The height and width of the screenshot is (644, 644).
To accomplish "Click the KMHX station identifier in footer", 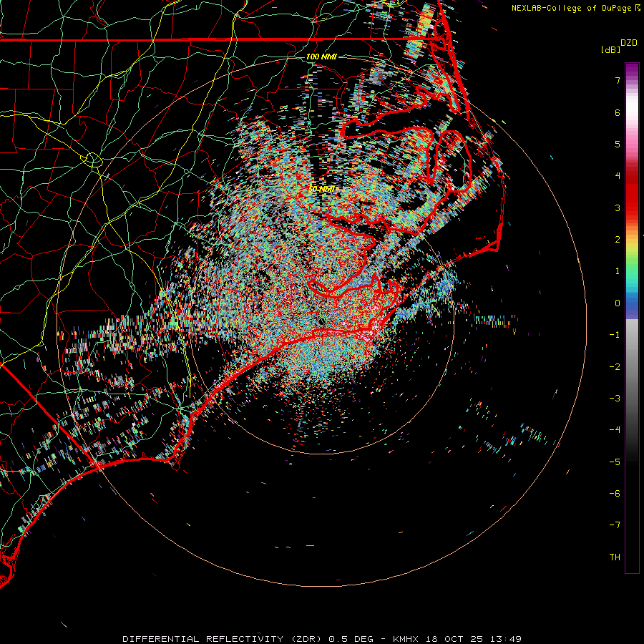I will pyautogui.click(x=406, y=639).
